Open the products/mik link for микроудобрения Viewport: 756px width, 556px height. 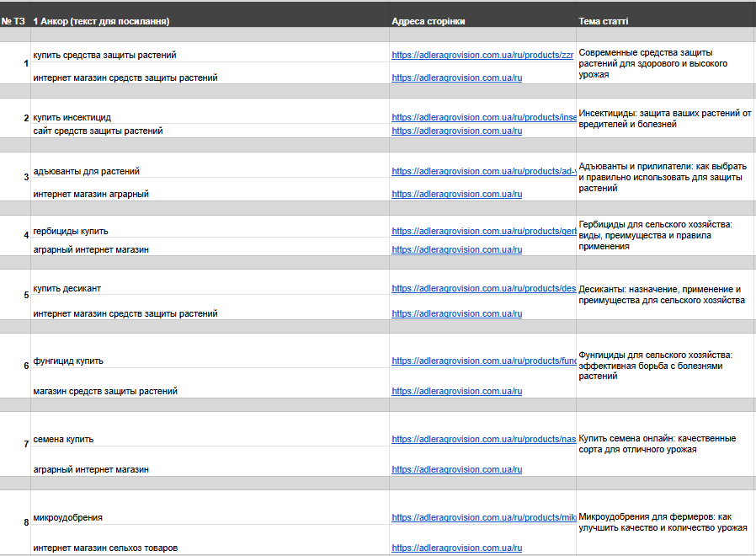pyautogui.click(x=484, y=518)
